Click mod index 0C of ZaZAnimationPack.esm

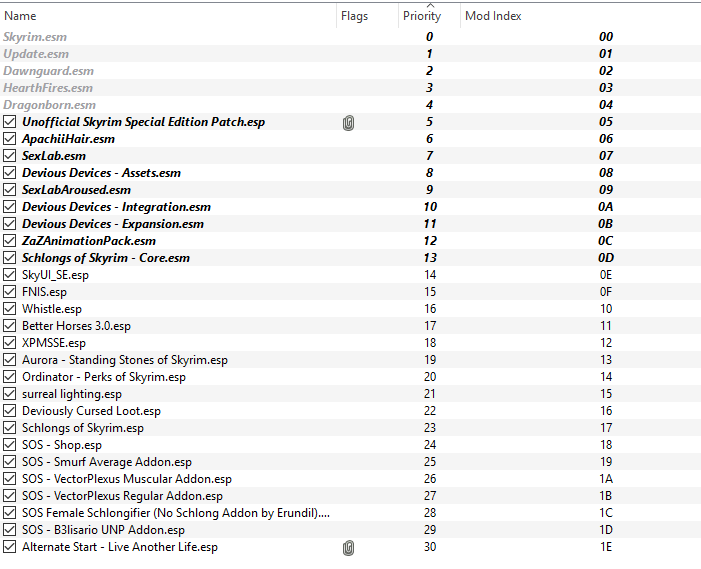606,241
